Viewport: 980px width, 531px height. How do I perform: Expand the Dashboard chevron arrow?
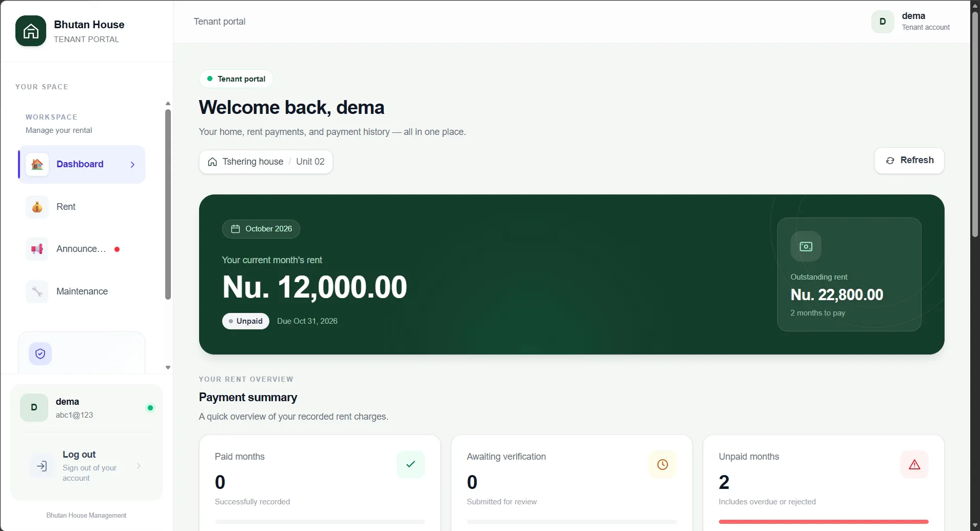[132, 165]
